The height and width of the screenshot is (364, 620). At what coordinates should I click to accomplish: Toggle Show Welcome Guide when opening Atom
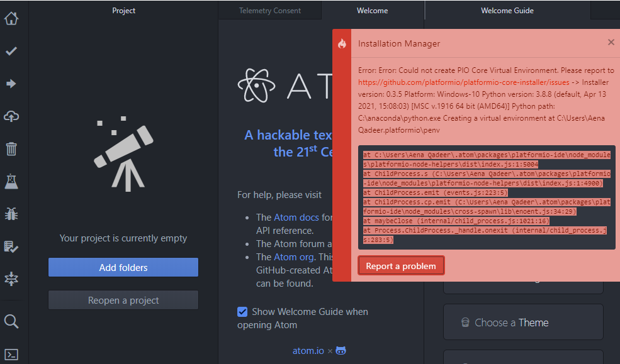coord(242,311)
